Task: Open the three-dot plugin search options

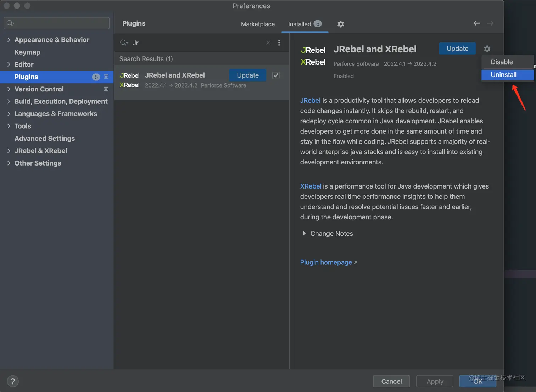Action: point(279,43)
